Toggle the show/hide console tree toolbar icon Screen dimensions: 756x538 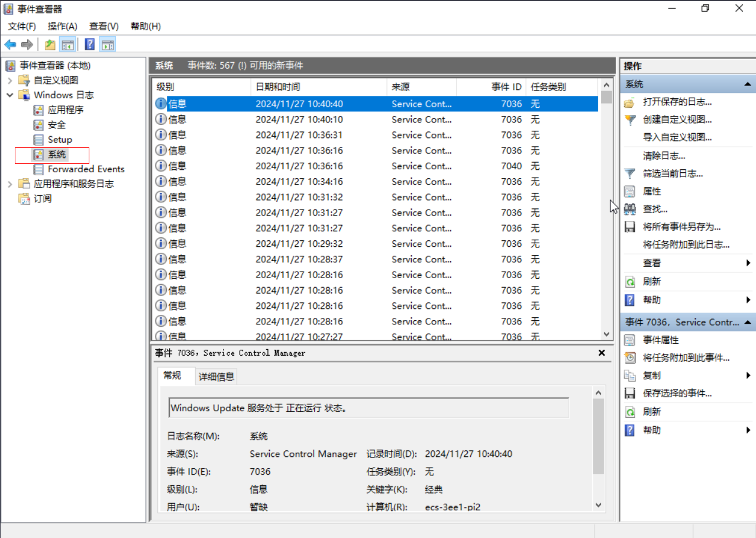tap(67, 44)
